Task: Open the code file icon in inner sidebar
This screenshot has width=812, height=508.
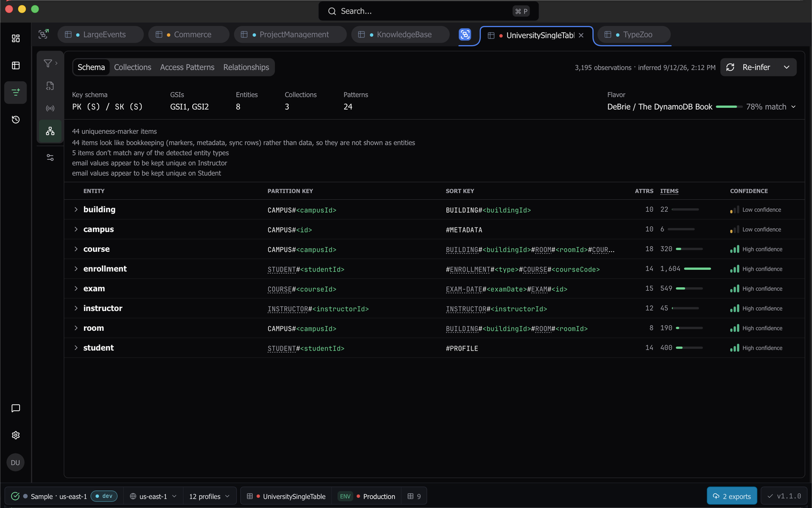Action: [50, 86]
